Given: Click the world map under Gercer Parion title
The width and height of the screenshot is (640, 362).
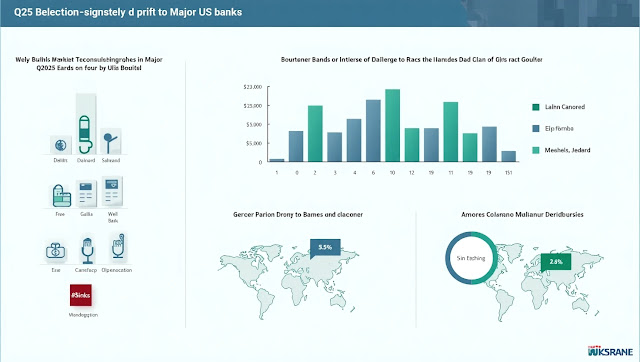Looking at the screenshot, I should click(x=289, y=281).
